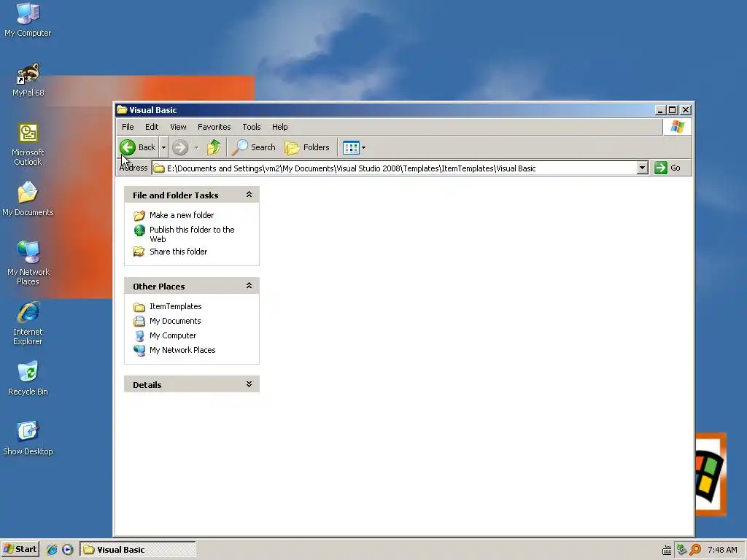
Task: Collapse the File and Folder Tasks panel
Action: click(x=249, y=194)
